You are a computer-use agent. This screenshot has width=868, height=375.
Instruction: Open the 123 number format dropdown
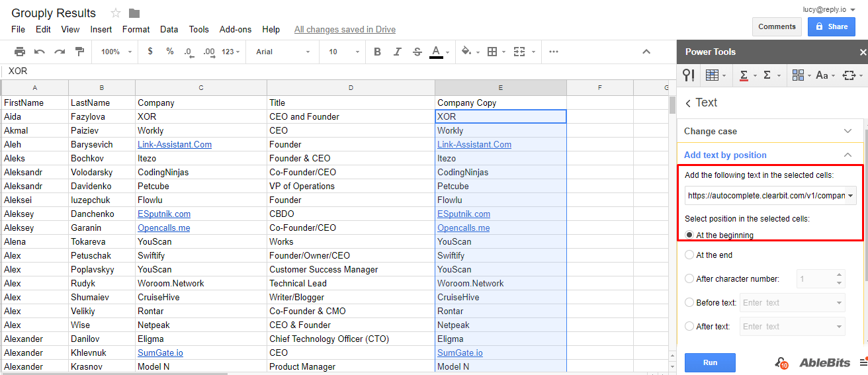[230, 52]
